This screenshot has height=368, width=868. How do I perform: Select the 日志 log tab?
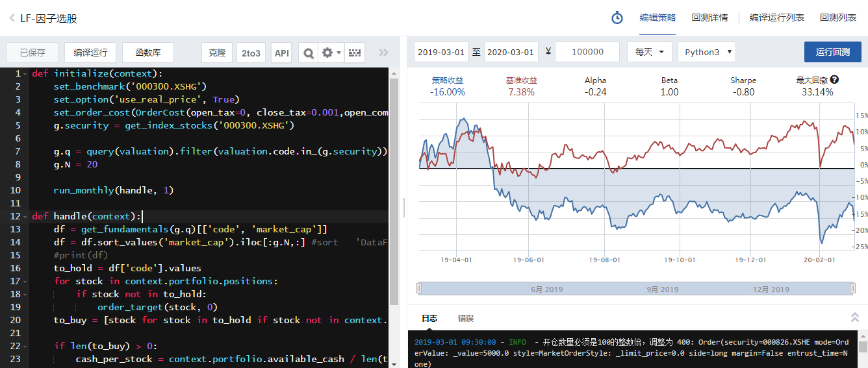(429, 318)
